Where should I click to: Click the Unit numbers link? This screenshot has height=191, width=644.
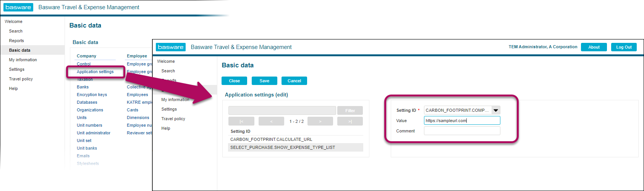click(89, 125)
